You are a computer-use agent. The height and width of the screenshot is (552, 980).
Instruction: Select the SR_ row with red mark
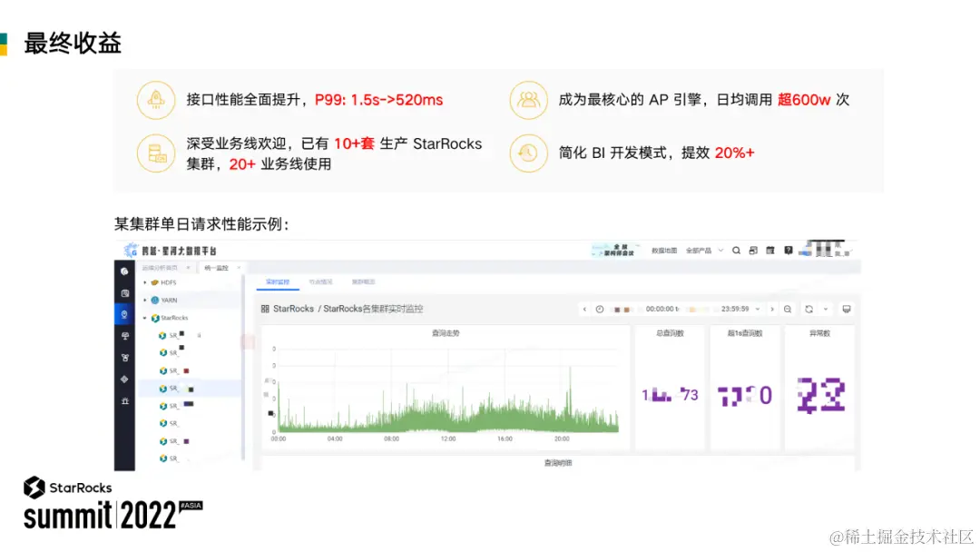click(x=188, y=371)
